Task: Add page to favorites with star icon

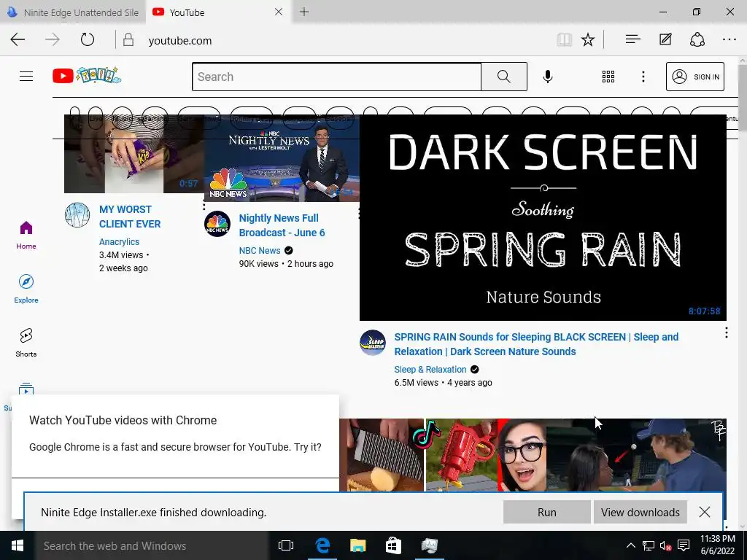Action: point(588,39)
